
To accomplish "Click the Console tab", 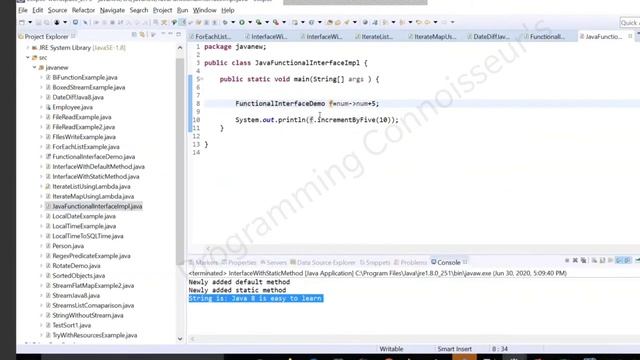I will [x=449, y=262].
